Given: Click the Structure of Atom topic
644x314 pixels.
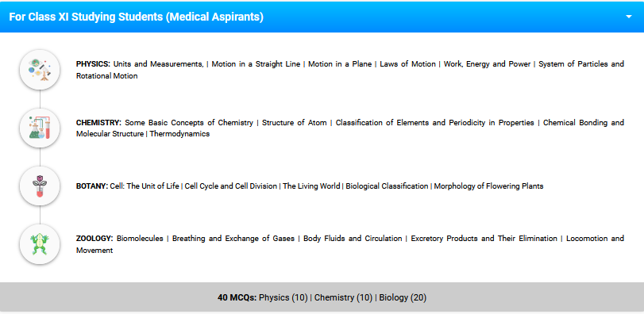Looking at the screenshot, I should (x=295, y=123).
